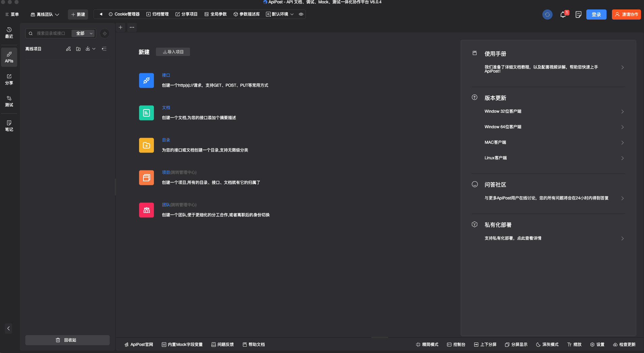Image resolution: width=644 pixels, height=353 pixels.
Task: Toggle 精简模式 simplified mode
Action: (x=427, y=345)
